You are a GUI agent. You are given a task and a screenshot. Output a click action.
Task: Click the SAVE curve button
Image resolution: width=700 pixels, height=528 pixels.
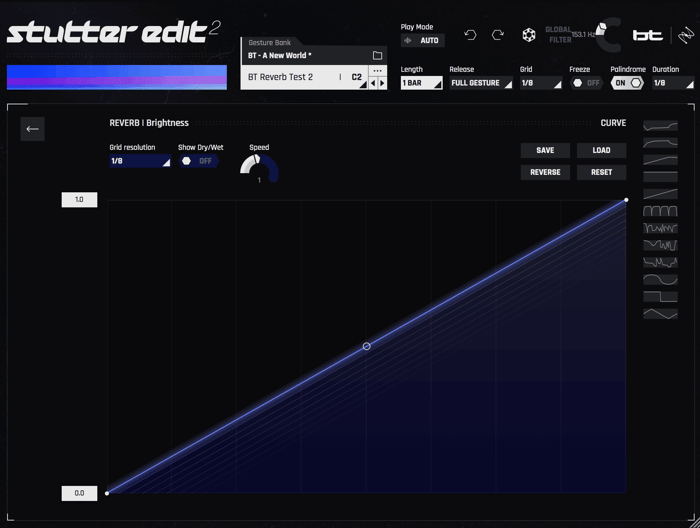click(x=545, y=150)
